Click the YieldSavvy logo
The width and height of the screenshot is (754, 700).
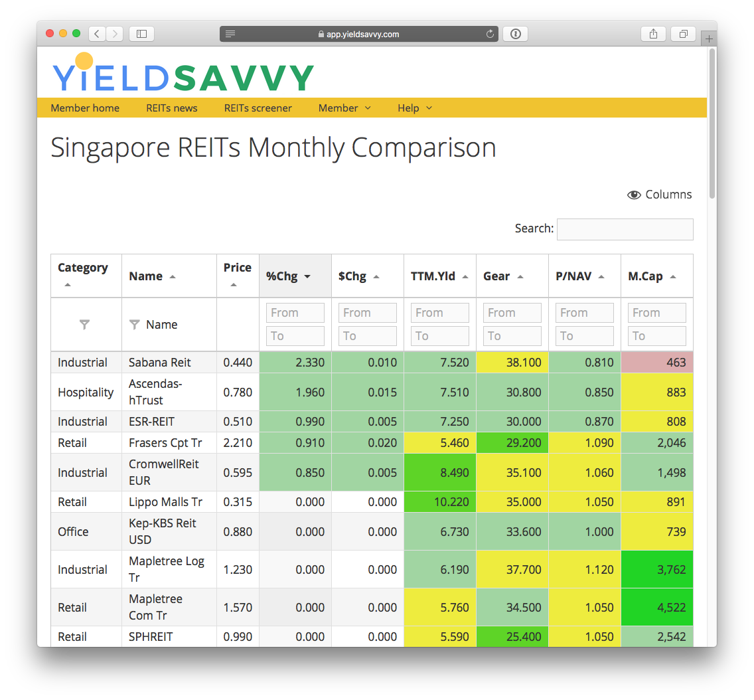point(183,74)
